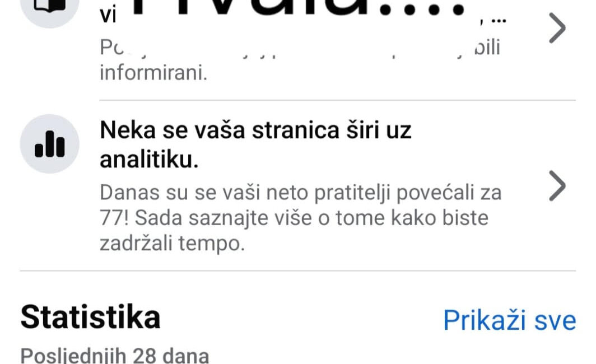Tap the ellipsis ending the top row title

tap(499, 21)
